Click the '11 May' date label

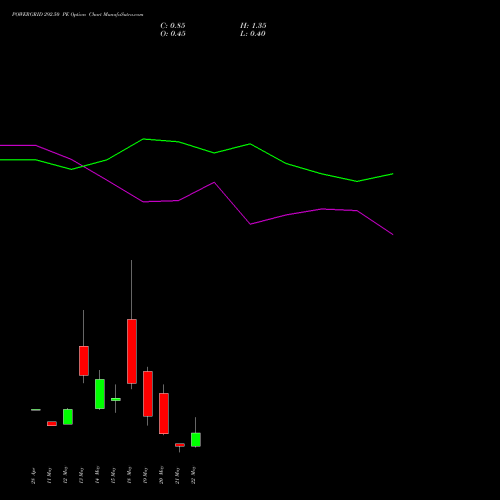49,476
